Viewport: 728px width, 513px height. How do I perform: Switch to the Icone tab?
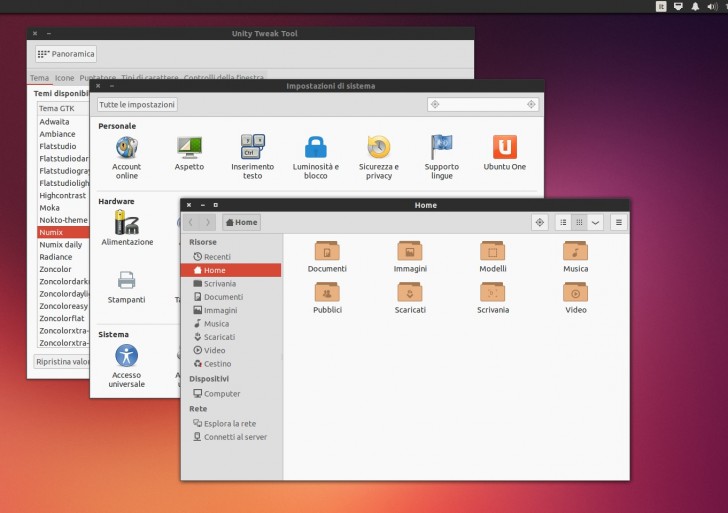pos(64,78)
